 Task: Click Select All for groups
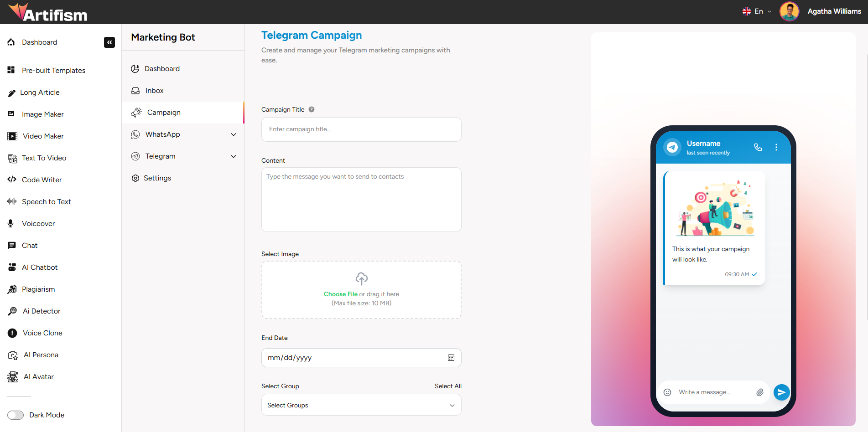[448, 386]
